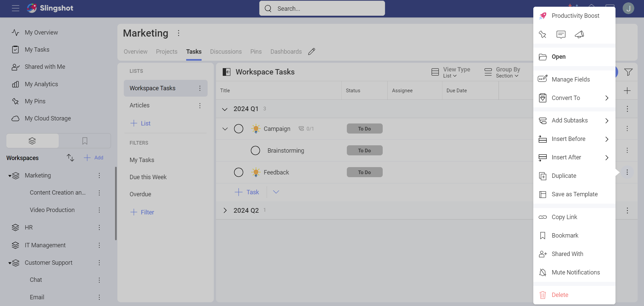Select Mute Notifications option
This screenshot has height=306, width=644.
(x=574, y=272)
